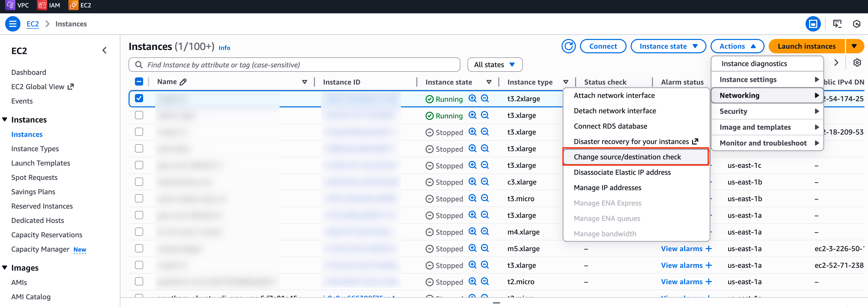Select the checkbox for the second Running instance
This screenshot has height=307, width=868.
[139, 115]
